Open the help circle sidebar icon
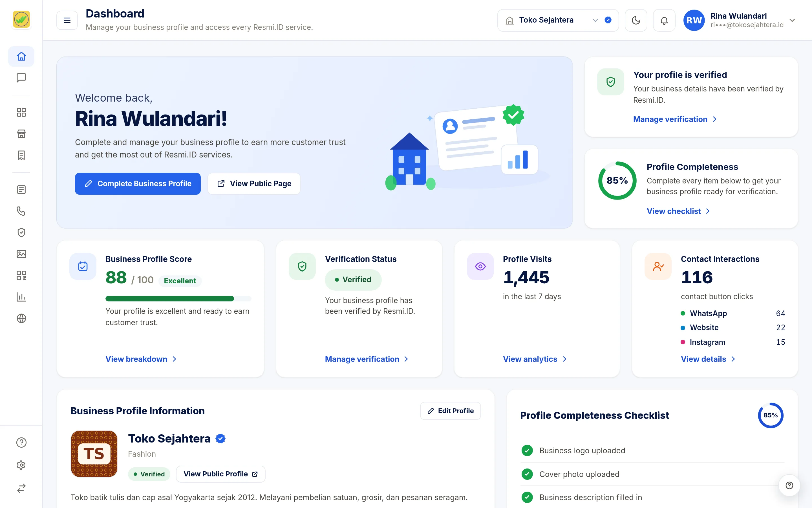Screen dimensions: 812x508 coord(21,443)
